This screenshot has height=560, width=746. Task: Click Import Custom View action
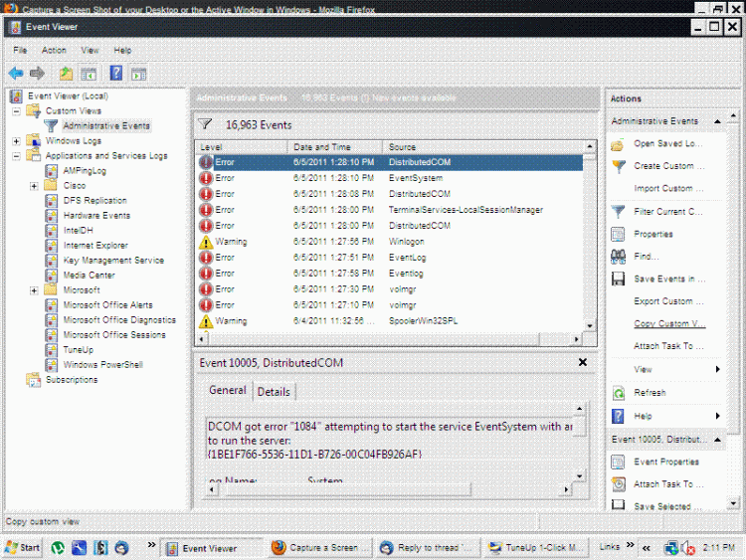pyautogui.click(x=668, y=189)
